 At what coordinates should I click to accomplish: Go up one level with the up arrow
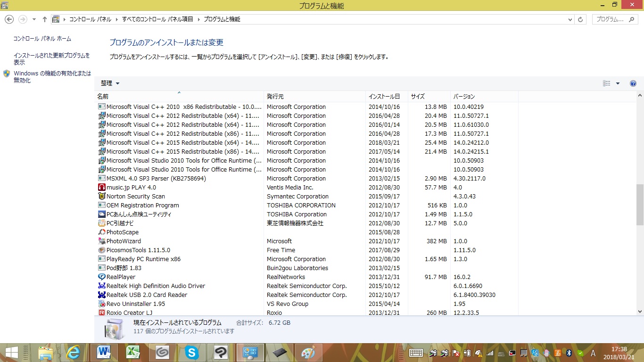(45, 19)
